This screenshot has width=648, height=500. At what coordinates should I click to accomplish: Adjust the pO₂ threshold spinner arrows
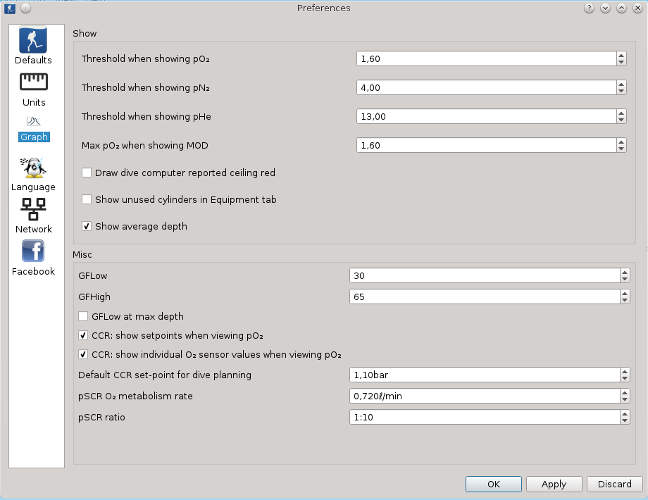[621, 59]
